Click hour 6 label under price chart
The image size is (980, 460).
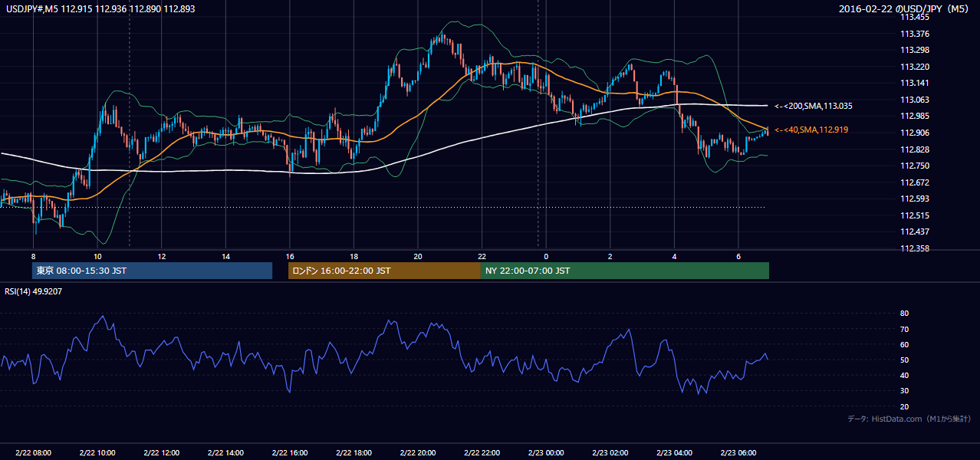738,256
